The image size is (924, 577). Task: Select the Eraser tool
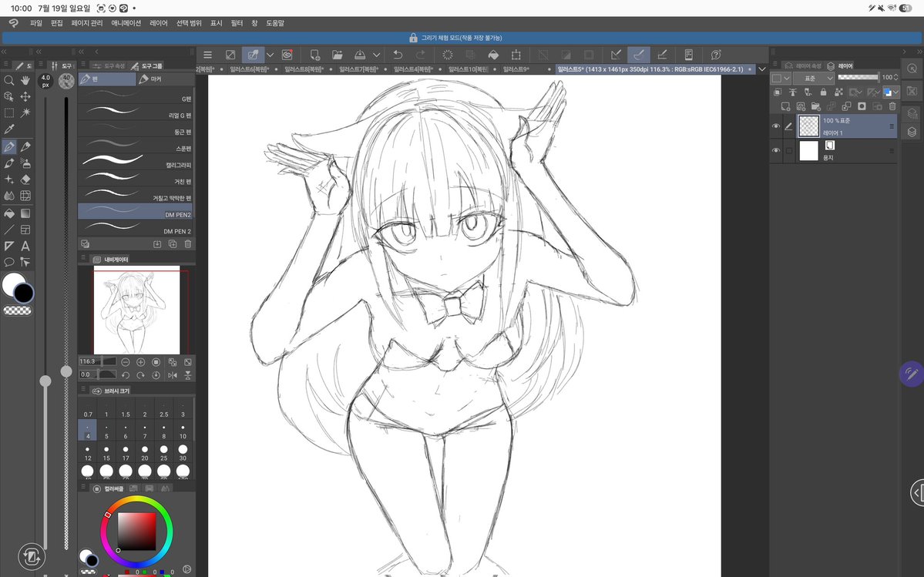25,179
